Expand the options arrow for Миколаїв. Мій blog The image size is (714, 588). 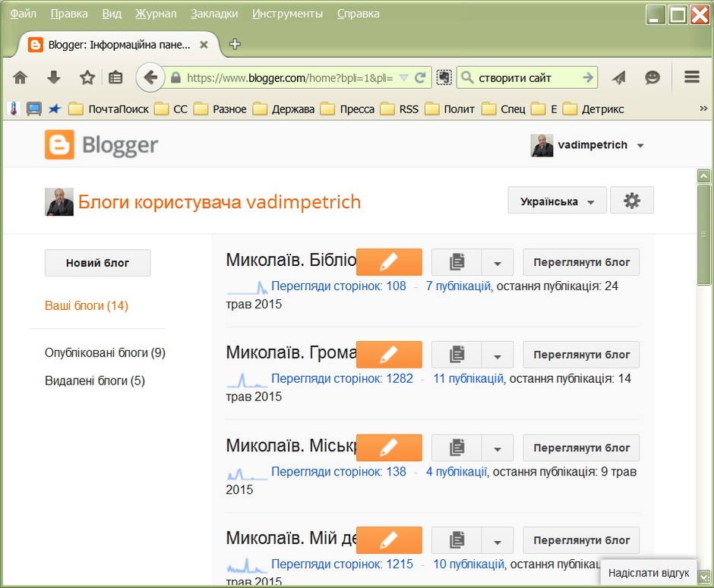(x=498, y=541)
